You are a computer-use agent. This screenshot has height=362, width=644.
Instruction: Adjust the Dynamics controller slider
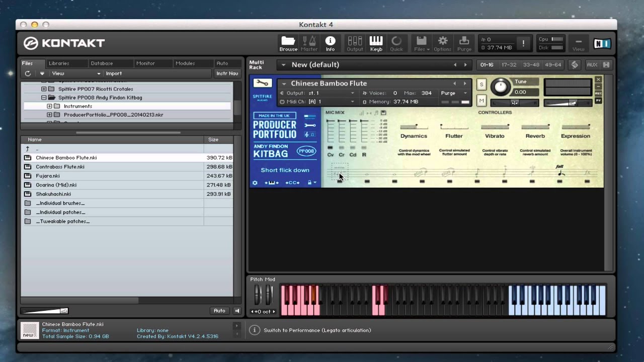(x=414, y=126)
